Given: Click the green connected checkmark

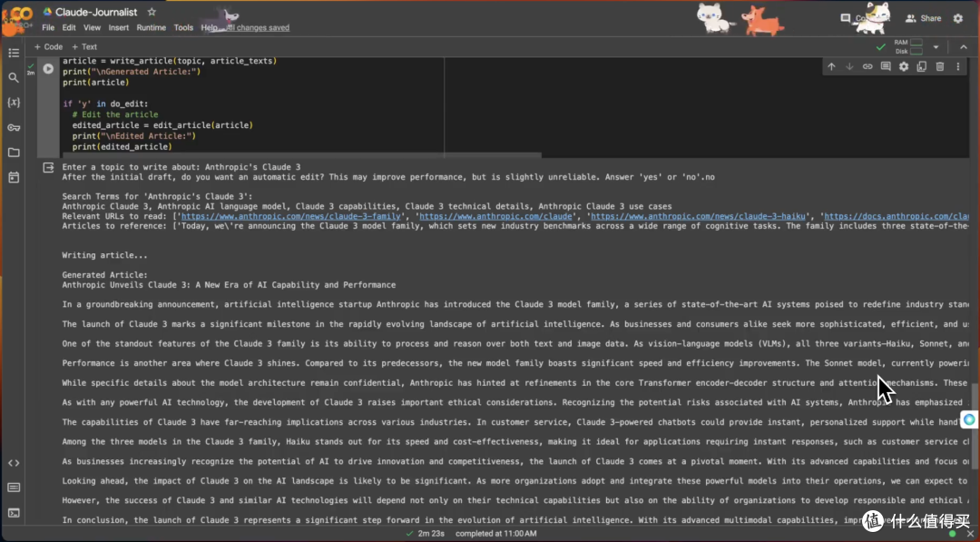Looking at the screenshot, I should pos(880,47).
